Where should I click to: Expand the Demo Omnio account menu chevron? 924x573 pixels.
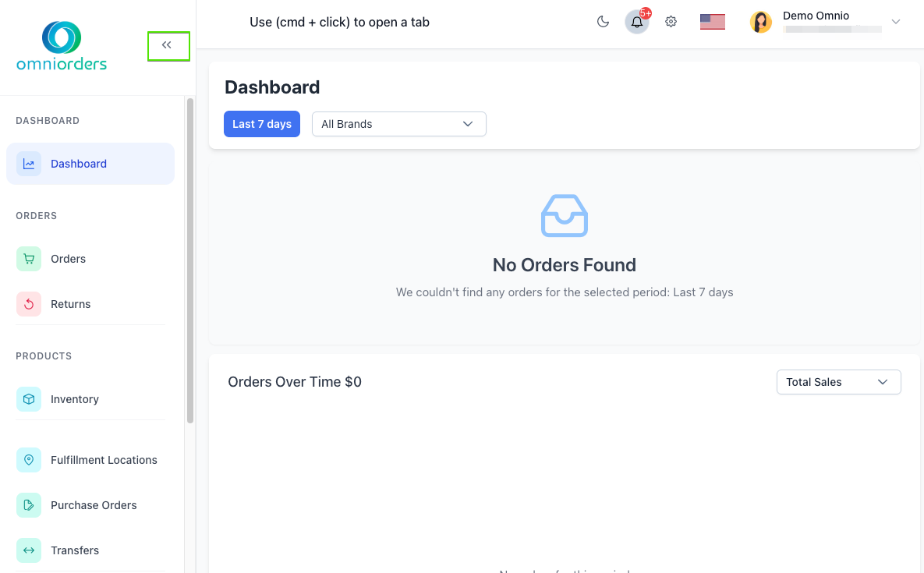pyautogui.click(x=896, y=22)
